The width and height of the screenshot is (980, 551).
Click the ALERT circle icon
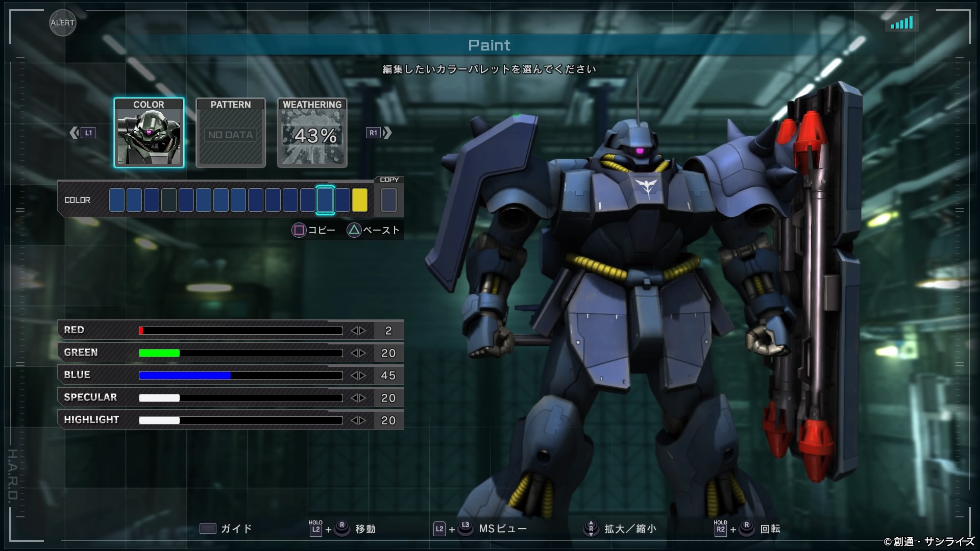(63, 23)
